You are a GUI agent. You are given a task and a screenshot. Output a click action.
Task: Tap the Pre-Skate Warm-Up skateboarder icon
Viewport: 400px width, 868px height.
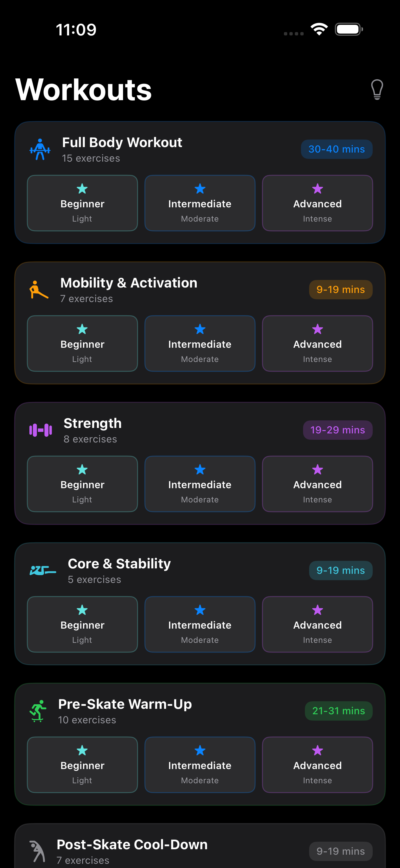(38, 711)
